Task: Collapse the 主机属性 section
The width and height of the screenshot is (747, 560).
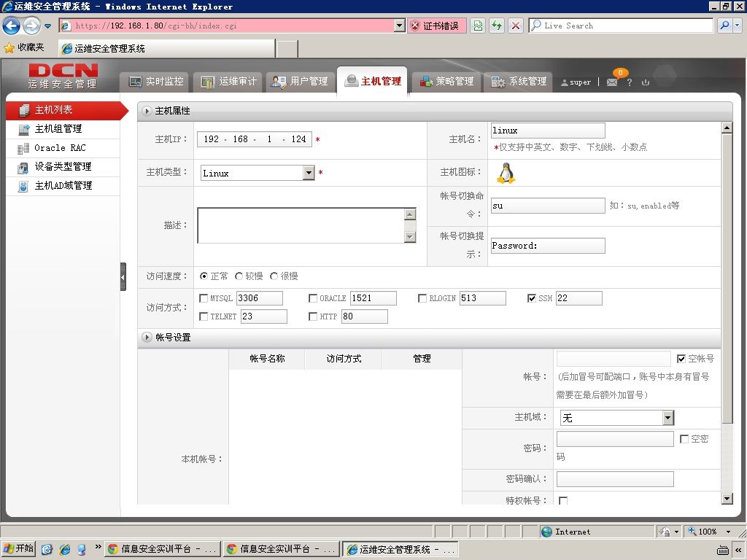Action: 147,111
